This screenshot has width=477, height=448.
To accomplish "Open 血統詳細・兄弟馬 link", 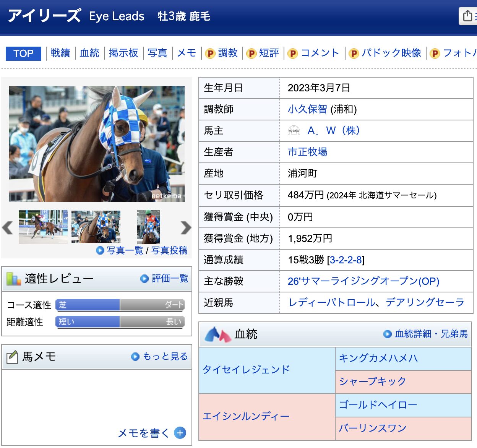I will point(432,334).
